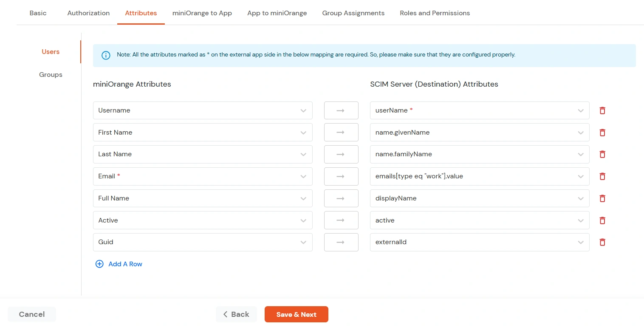
Task: Click the Cancel button
Action: click(x=31, y=314)
